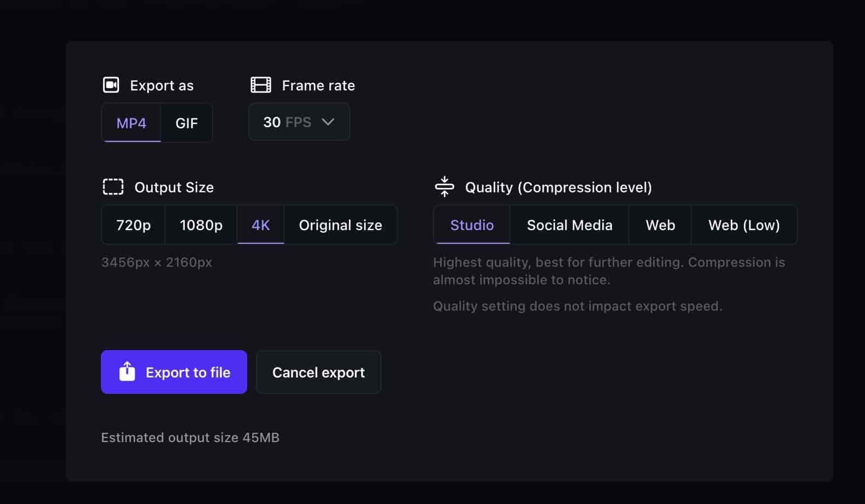Click the Export as video camera icon

pos(112,85)
